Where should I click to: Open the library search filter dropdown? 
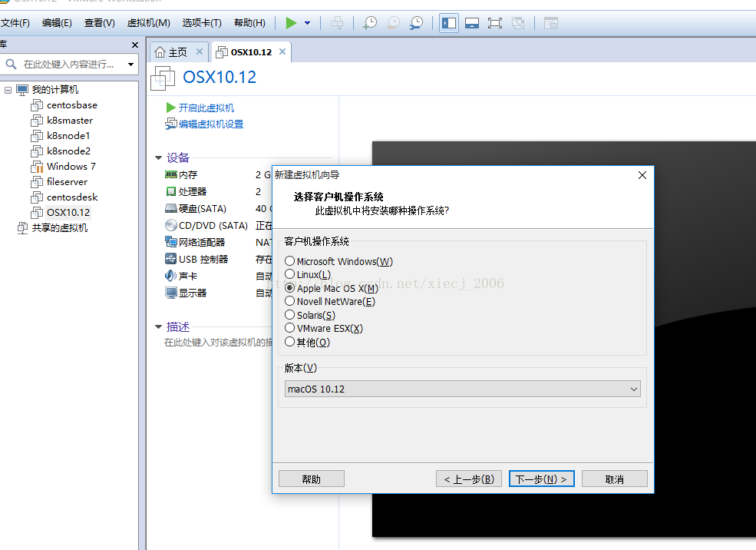pos(130,65)
